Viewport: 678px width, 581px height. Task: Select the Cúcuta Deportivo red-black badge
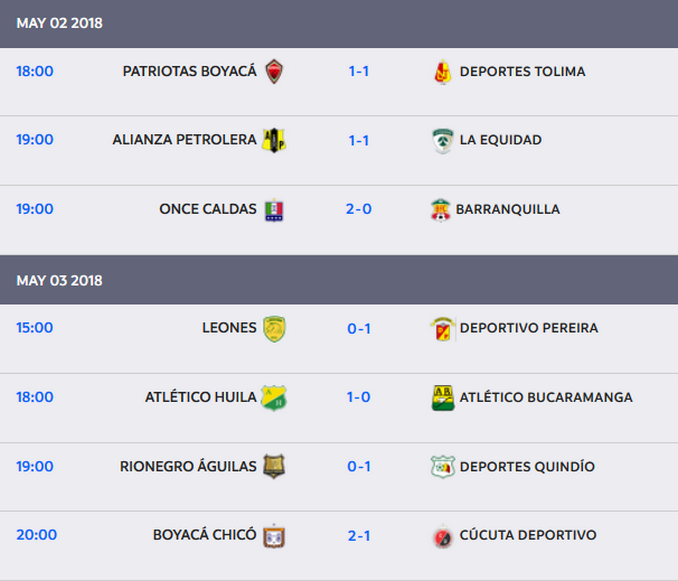tap(443, 536)
